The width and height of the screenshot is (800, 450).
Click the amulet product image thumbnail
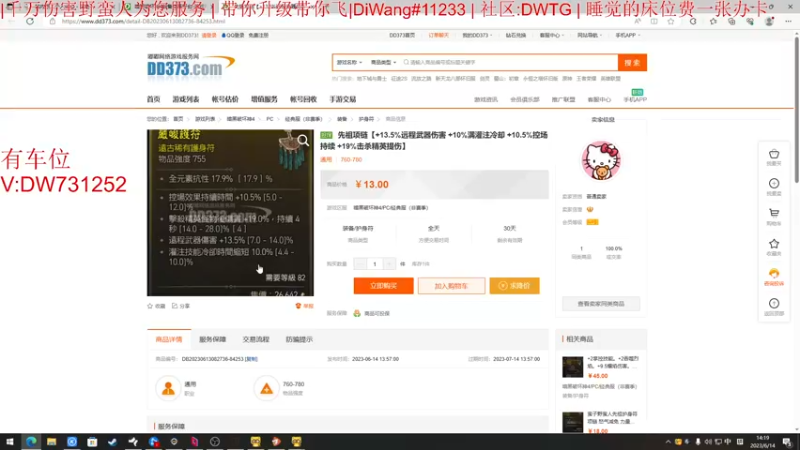(231, 213)
